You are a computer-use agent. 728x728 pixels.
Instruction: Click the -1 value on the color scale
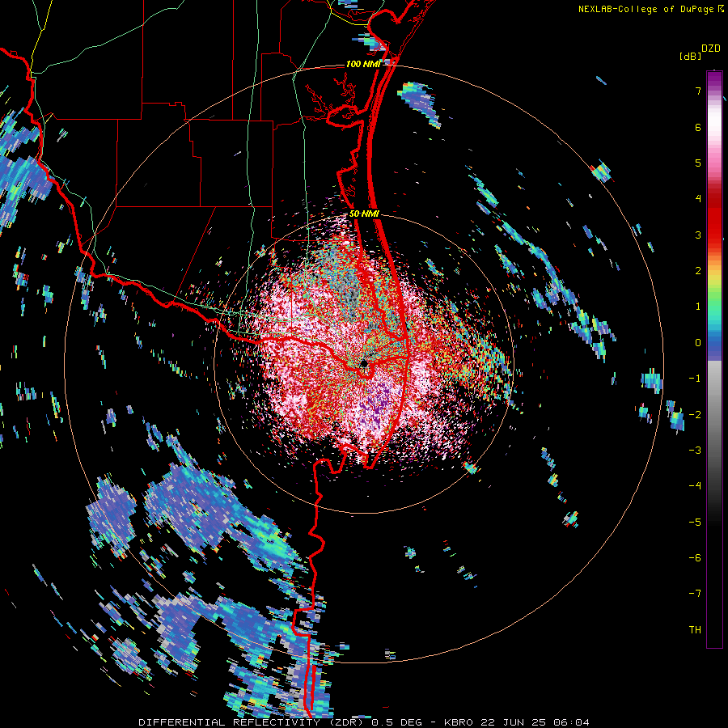point(695,379)
